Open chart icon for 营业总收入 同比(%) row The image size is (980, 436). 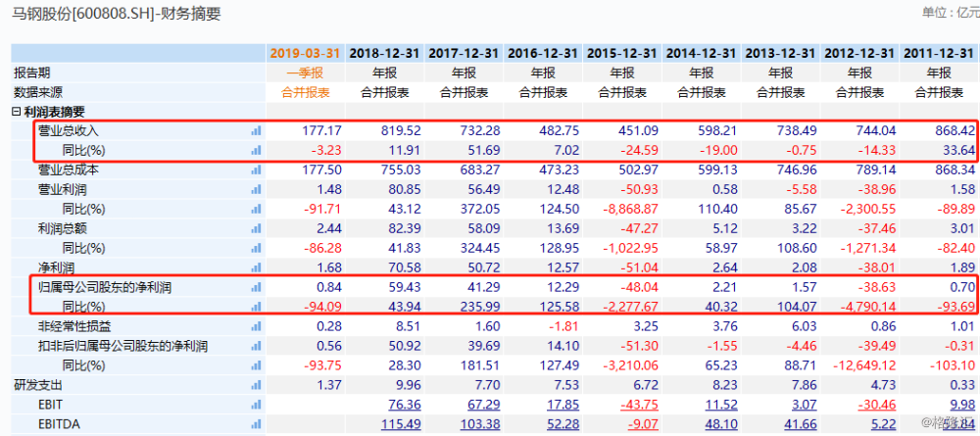256,151
